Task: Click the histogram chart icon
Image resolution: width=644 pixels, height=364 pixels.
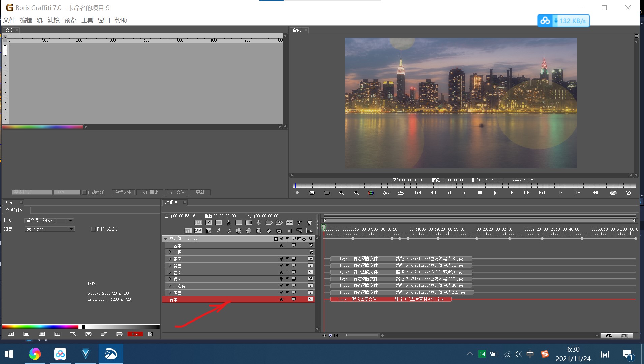Action: [309, 231]
